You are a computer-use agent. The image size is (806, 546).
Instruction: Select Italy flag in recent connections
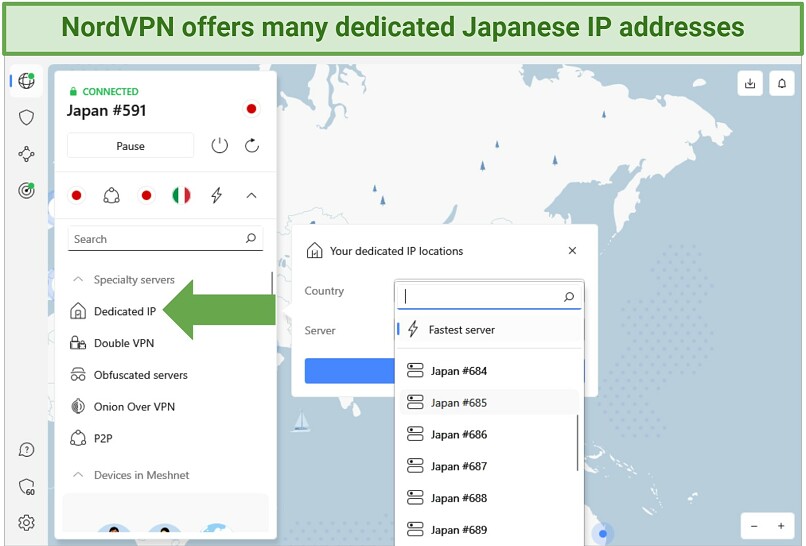(x=181, y=195)
